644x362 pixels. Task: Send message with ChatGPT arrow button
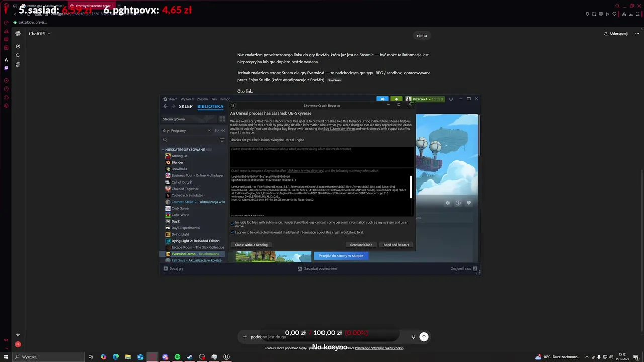point(424,337)
